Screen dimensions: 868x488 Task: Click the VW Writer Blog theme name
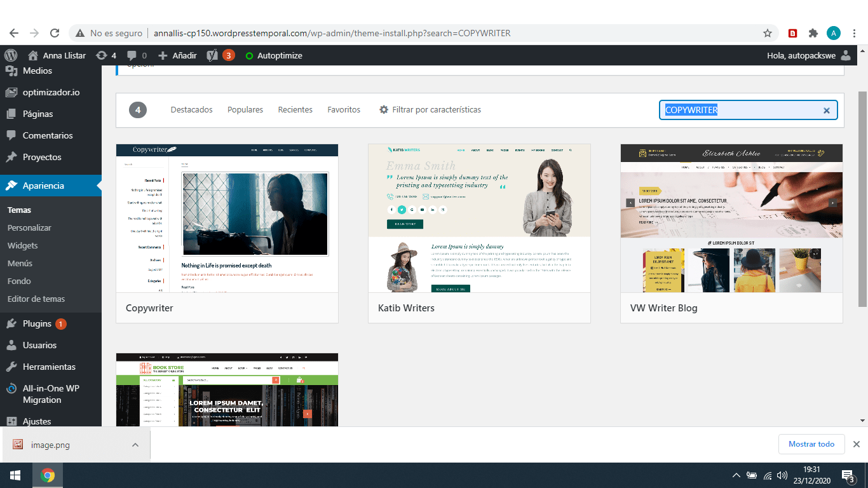[663, 308]
